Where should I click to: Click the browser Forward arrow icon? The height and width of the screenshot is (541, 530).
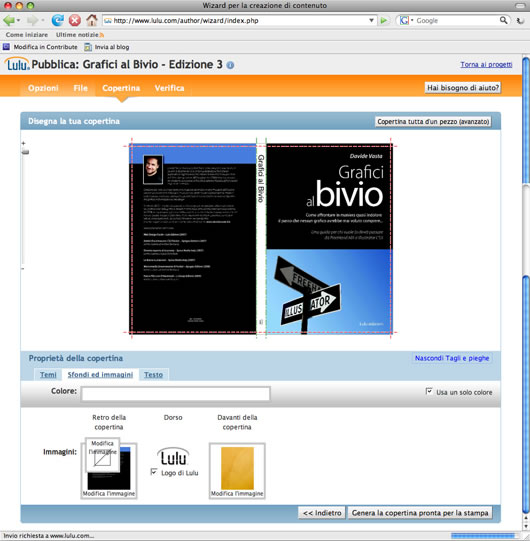tap(32, 21)
